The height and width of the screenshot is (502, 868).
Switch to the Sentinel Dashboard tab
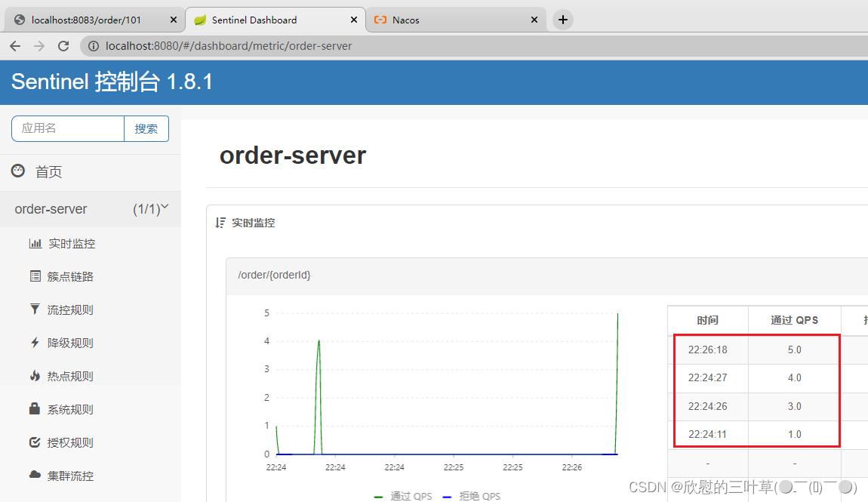[275, 20]
